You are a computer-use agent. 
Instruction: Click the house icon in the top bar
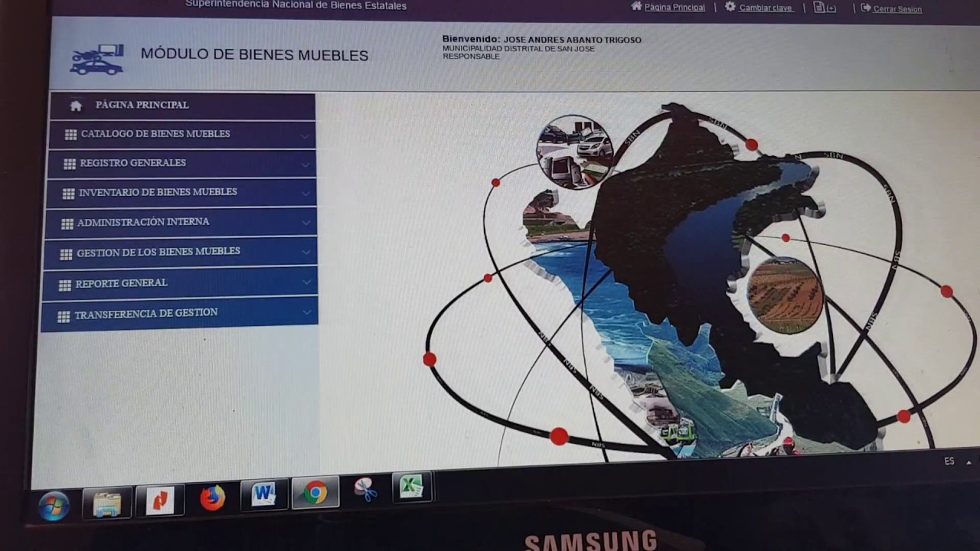click(636, 6)
